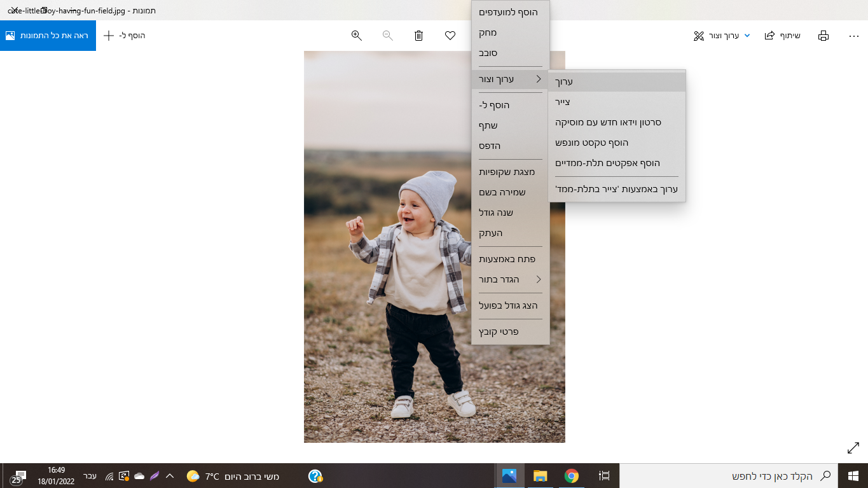This screenshot has width=868, height=488.
Task: Choose הוסף אפקטים תלת-ממדיים in the submenu
Action: (x=617, y=164)
